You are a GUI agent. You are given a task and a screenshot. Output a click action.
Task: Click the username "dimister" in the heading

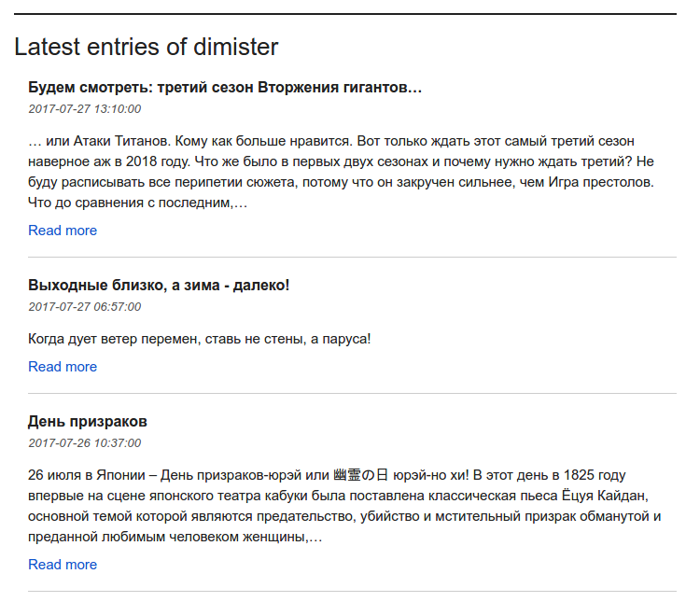coord(235,47)
